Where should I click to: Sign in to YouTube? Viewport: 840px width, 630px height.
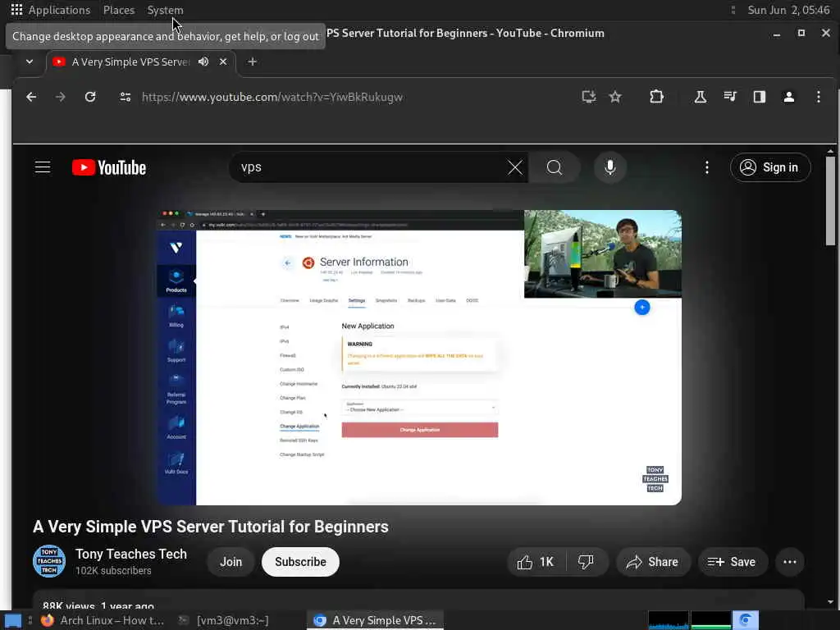coord(769,167)
